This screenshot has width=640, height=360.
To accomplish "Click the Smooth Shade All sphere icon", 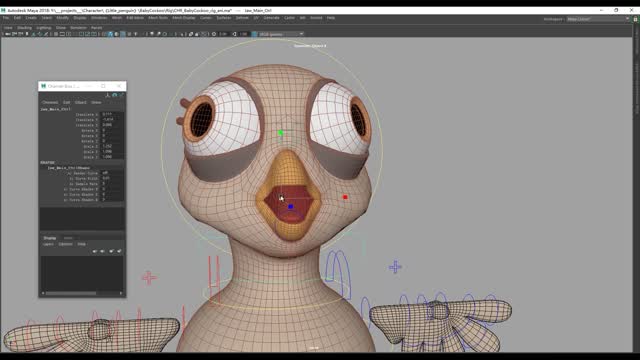I will click(110, 34).
